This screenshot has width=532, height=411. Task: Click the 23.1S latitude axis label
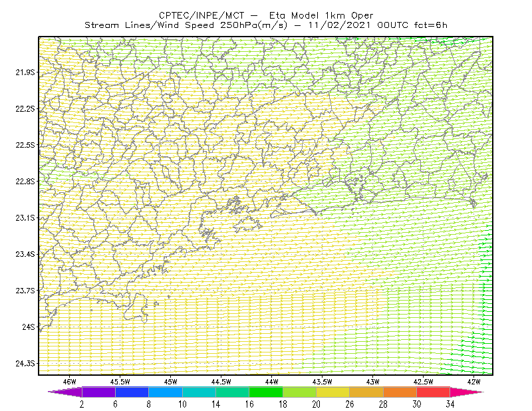(x=25, y=218)
